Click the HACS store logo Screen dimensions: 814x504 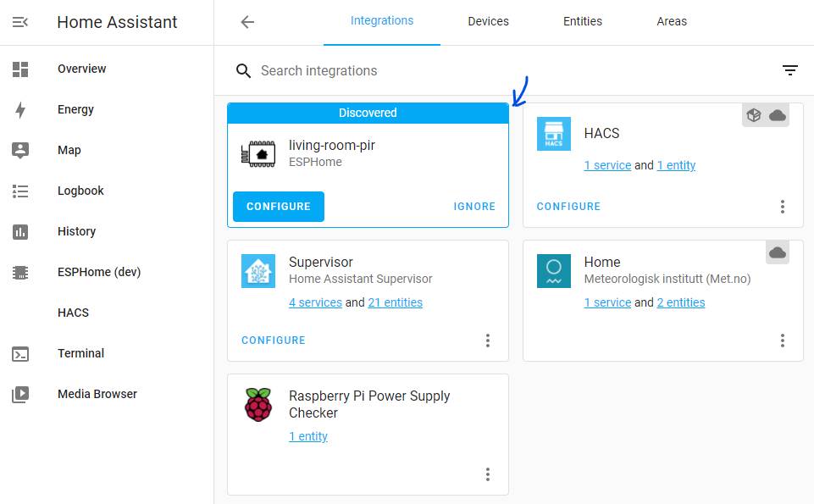pos(553,133)
